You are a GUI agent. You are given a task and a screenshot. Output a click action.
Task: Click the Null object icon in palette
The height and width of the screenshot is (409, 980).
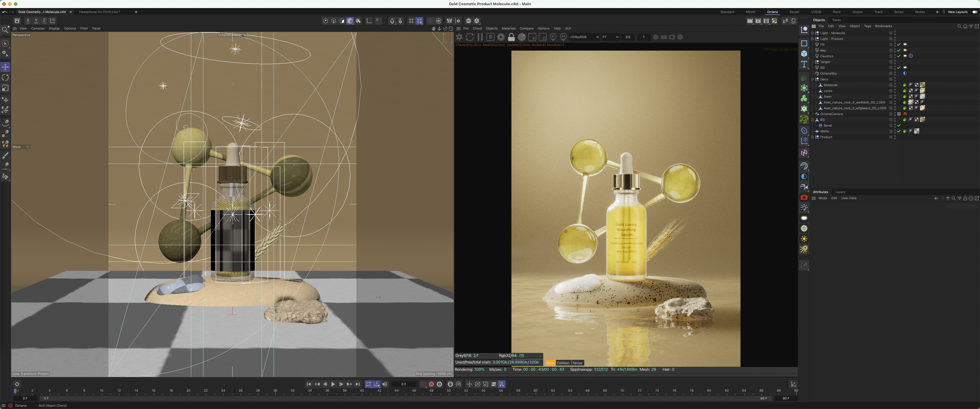pos(804,30)
